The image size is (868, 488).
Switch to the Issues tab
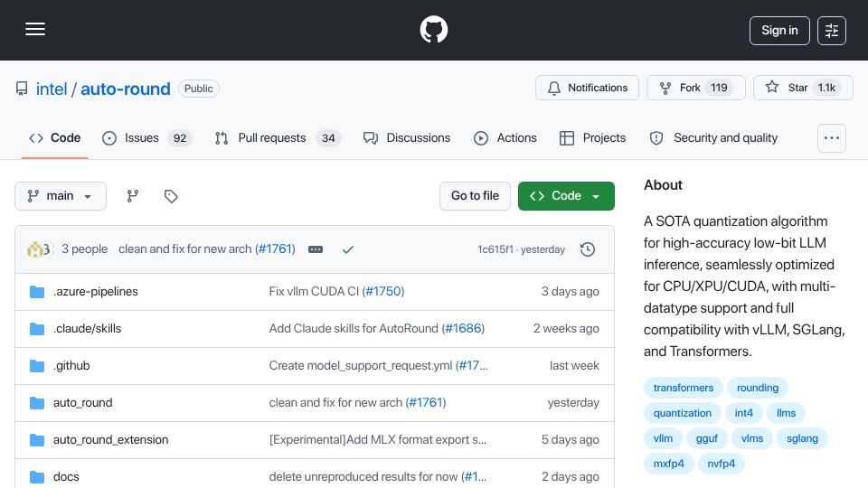(146, 138)
